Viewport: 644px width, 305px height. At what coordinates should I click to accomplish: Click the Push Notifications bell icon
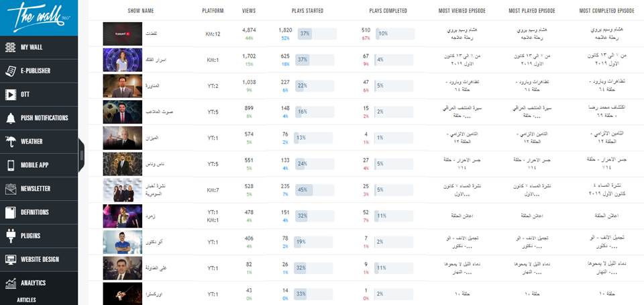click(10, 118)
